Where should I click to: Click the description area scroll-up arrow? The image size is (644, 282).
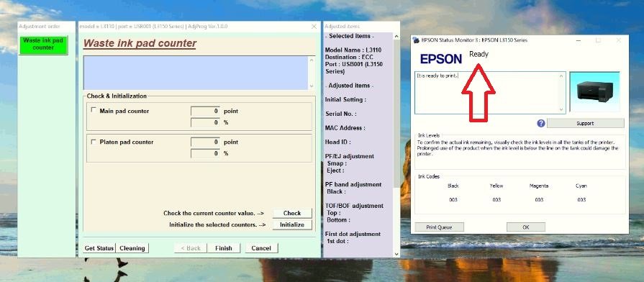tap(311, 60)
